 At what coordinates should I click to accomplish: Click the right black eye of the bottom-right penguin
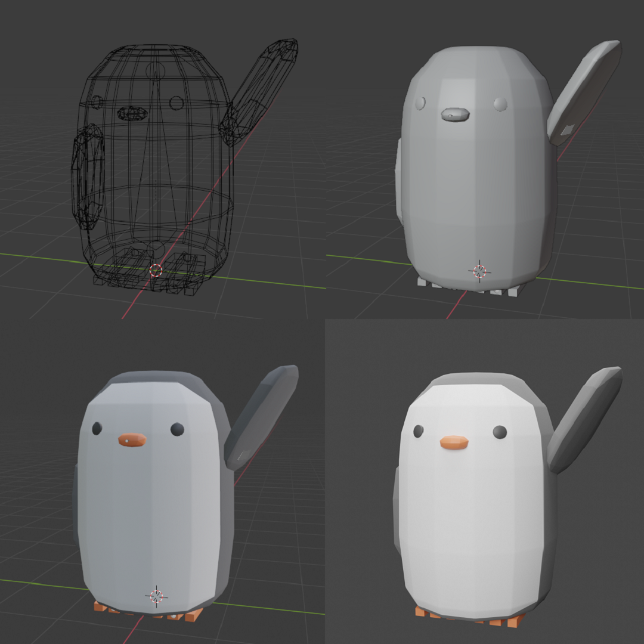tap(500, 432)
